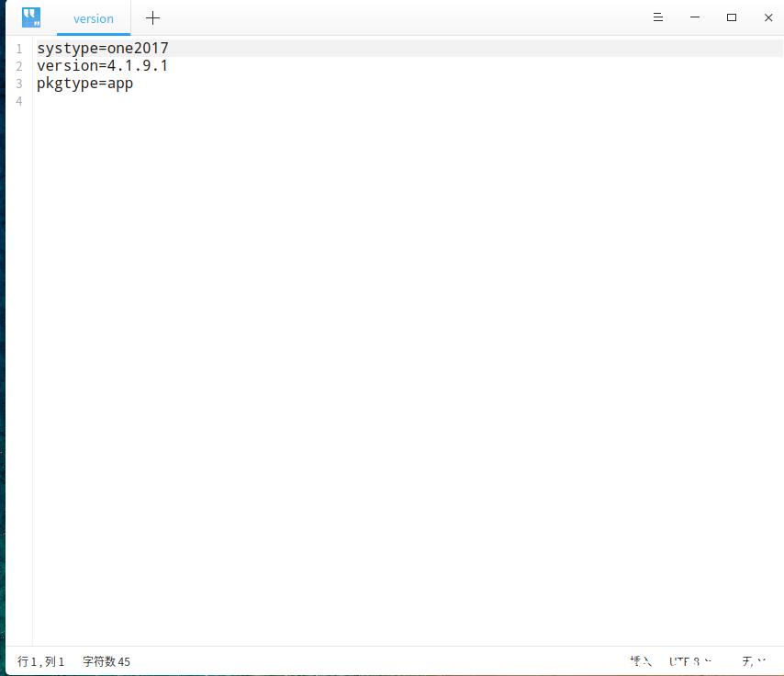This screenshot has width=784, height=676.
Task: Click the character count 45 label
Action: 106,661
